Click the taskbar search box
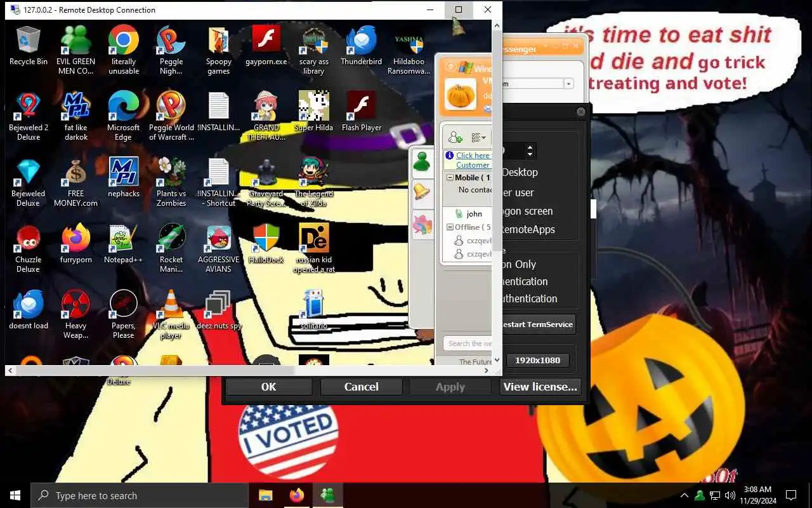Image resolution: width=812 pixels, height=508 pixels. click(x=140, y=495)
